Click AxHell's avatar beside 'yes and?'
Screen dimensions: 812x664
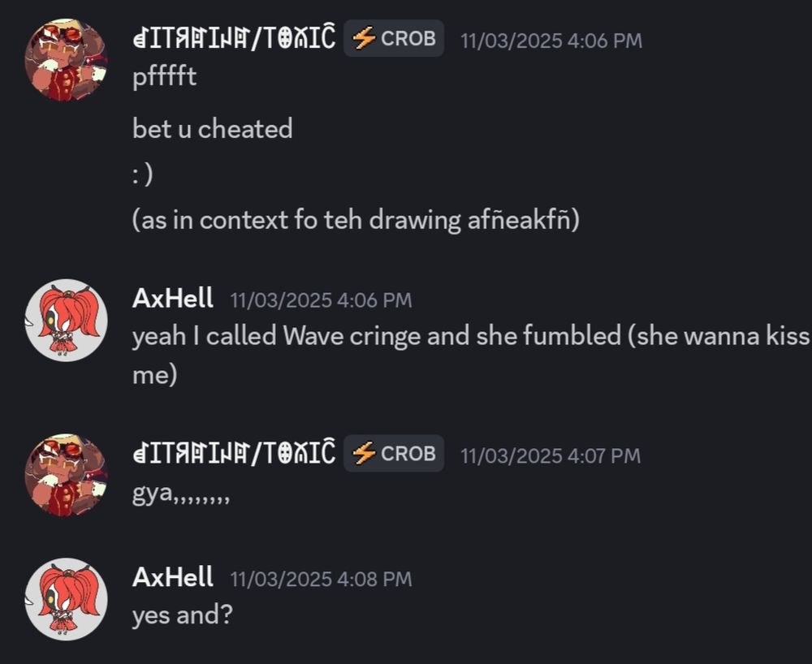66,599
